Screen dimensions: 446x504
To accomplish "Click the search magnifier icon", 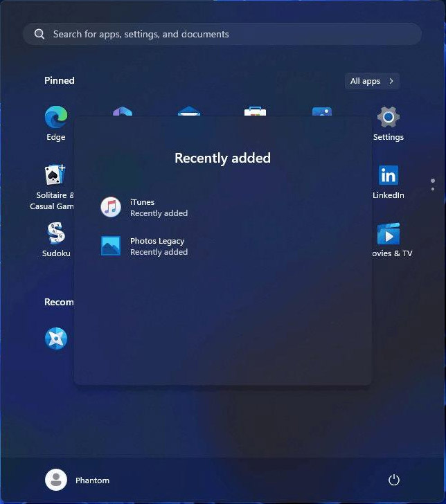I will (39, 34).
